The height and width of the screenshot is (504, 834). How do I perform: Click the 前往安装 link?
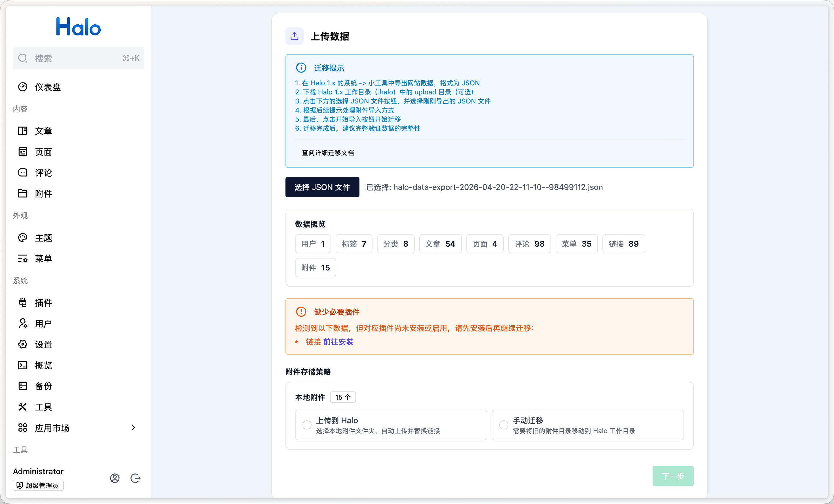(338, 342)
